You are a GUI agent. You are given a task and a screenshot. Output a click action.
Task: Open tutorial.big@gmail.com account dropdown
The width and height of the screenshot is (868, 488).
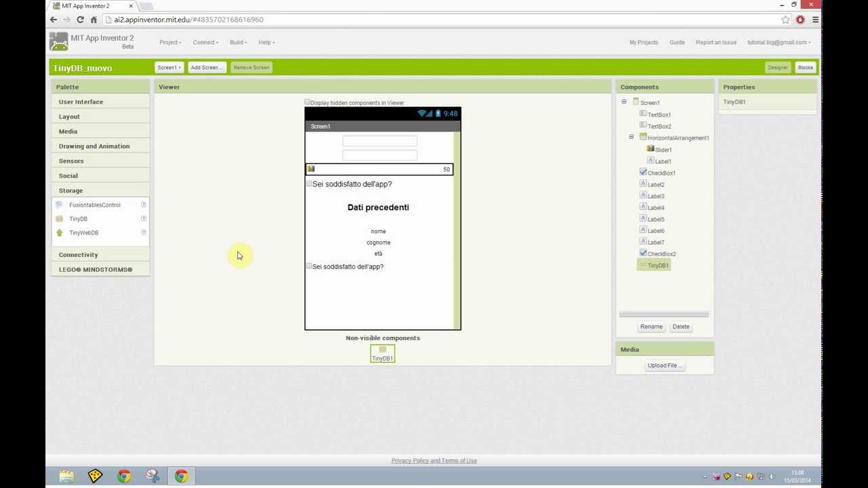click(x=778, y=42)
